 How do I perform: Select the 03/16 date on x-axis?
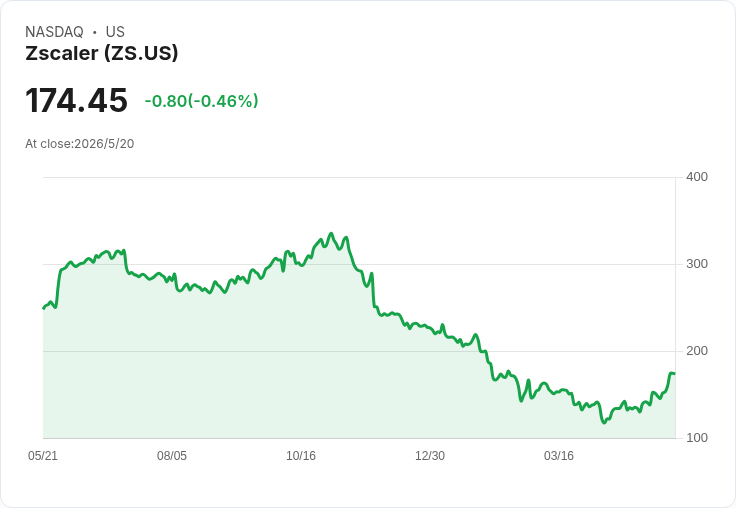click(x=559, y=455)
